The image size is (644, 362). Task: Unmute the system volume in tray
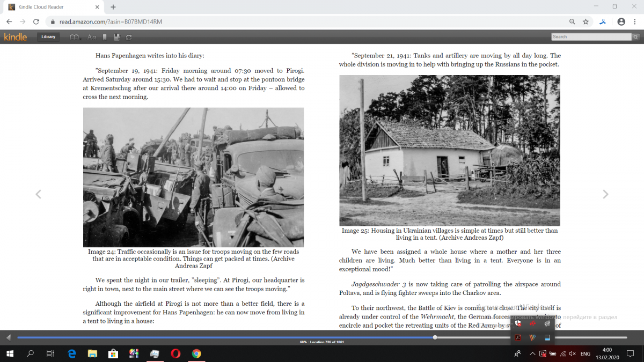(573, 354)
